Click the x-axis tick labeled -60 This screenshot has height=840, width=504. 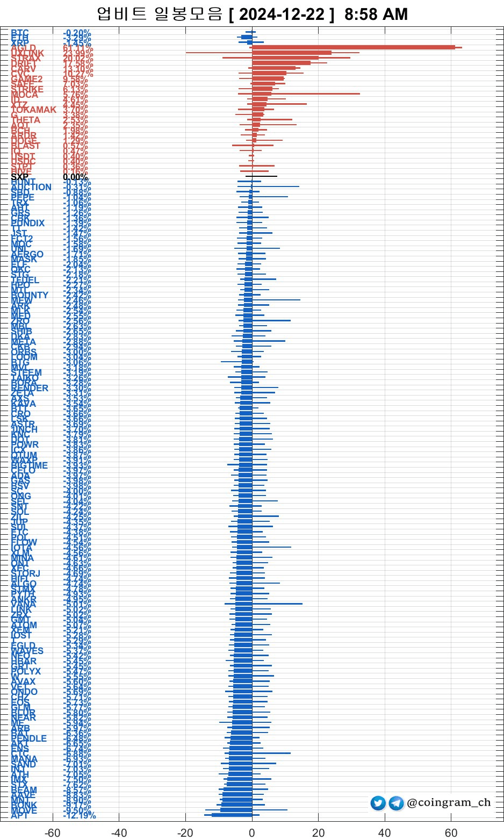pos(52,832)
